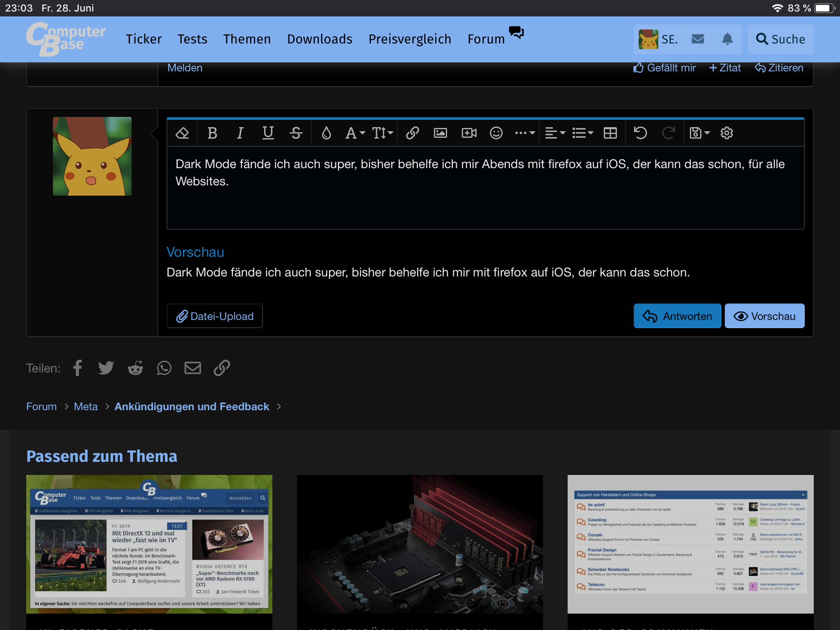
Task: Toggle BB code mode with gear icon
Action: [x=726, y=133]
